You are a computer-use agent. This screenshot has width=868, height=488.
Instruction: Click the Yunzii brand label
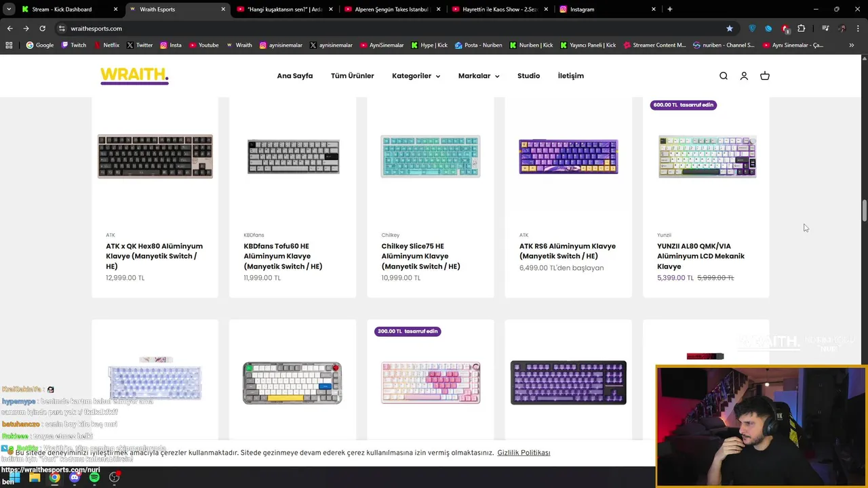coord(664,235)
